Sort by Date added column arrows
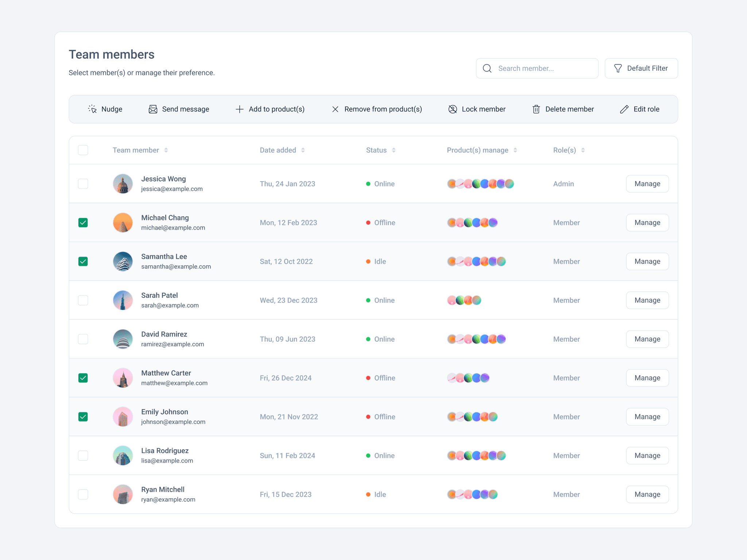The width and height of the screenshot is (747, 560). click(x=303, y=150)
